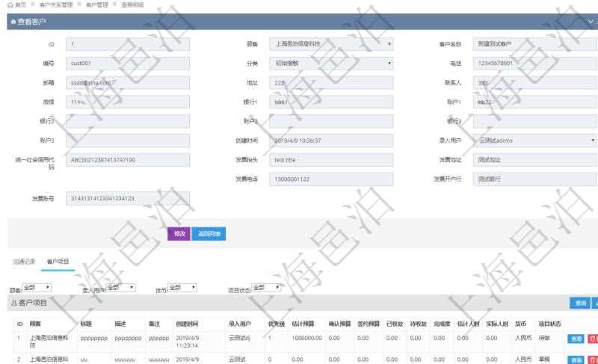Viewport: 598px width, 364px height.
Task: Click the 创建时间 column header
Action: click(x=187, y=324)
